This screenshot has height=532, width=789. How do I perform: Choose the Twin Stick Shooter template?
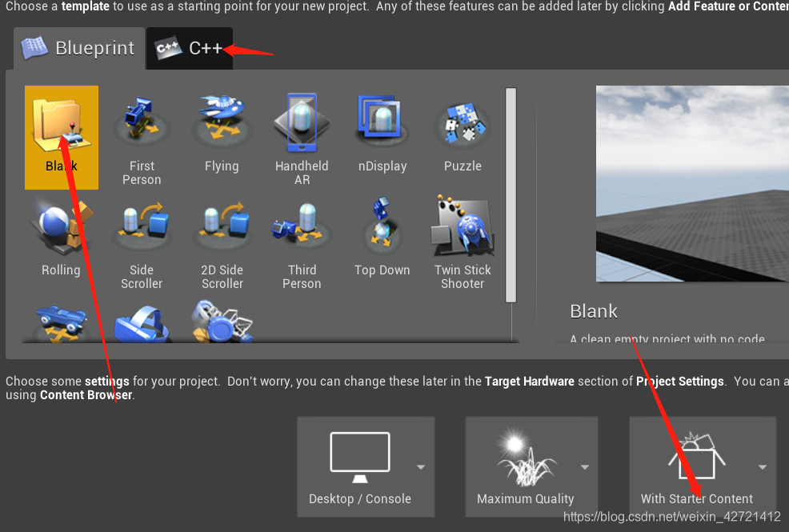click(463, 242)
